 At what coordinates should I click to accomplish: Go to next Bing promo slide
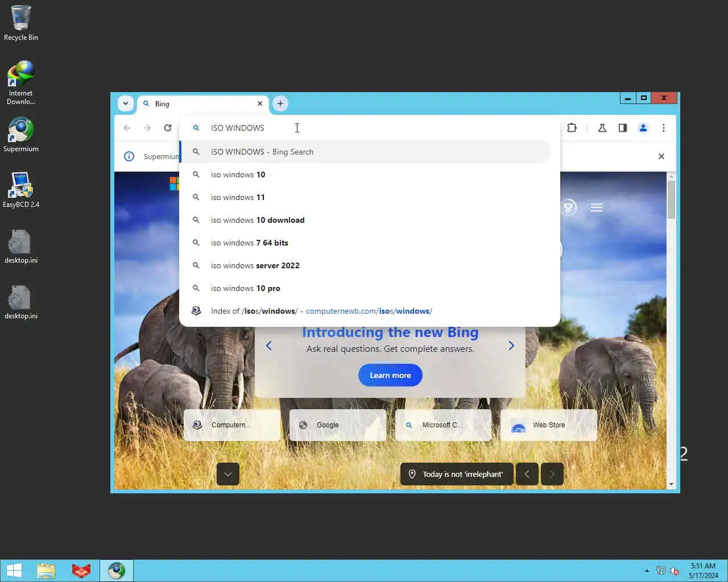pos(511,346)
